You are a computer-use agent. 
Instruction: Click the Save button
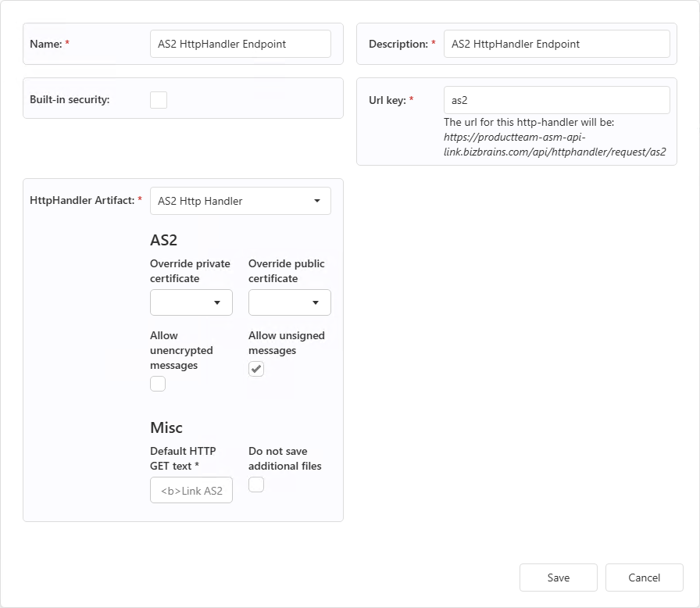pyautogui.click(x=558, y=577)
